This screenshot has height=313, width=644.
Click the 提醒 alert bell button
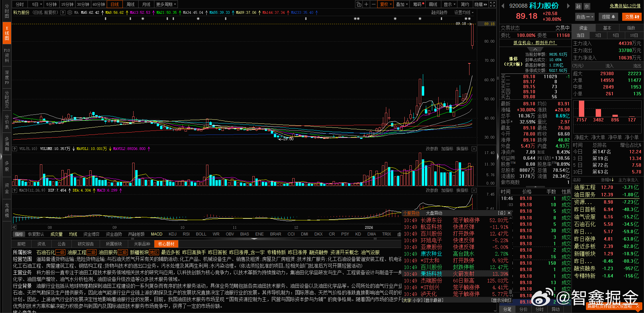point(608,16)
